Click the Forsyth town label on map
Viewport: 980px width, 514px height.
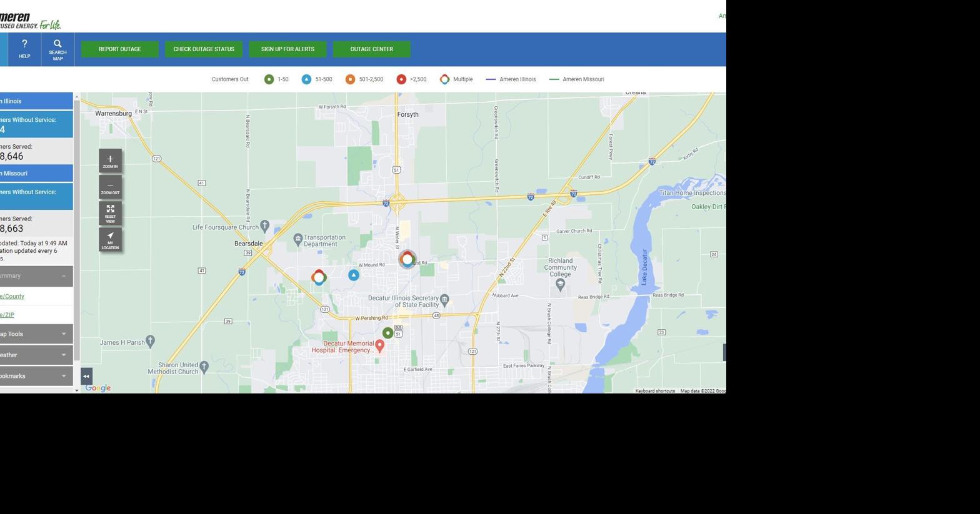click(407, 114)
